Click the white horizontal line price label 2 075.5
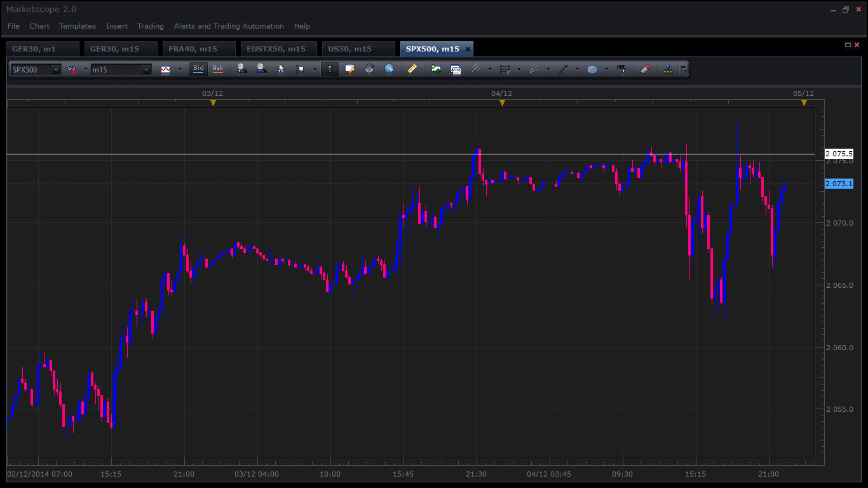 839,154
